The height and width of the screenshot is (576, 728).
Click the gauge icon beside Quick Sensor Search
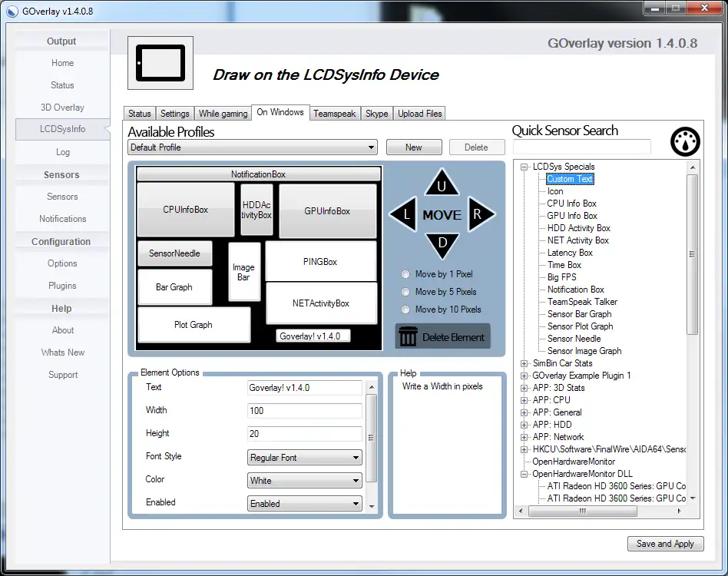(x=685, y=142)
